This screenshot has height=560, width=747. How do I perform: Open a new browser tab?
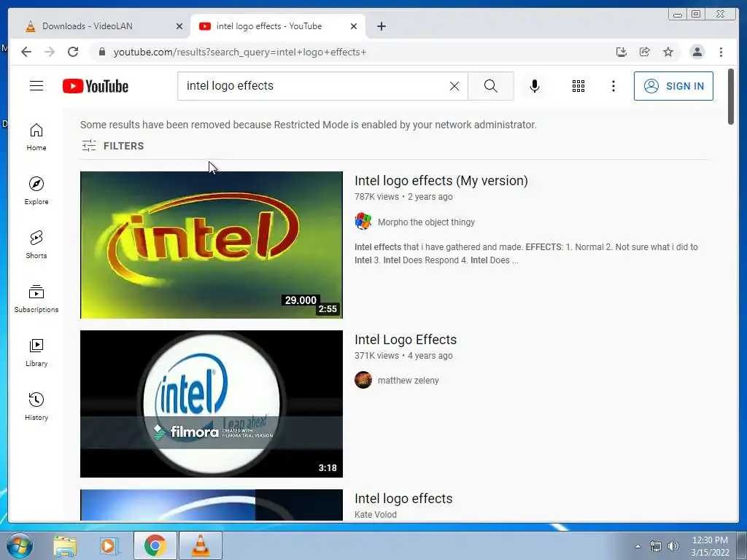pyautogui.click(x=381, y=26)
